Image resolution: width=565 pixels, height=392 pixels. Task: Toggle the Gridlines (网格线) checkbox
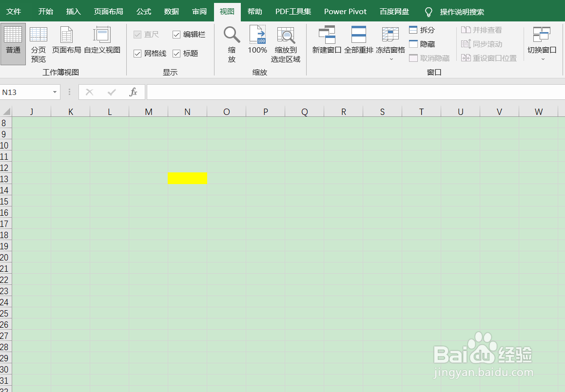[x=137, y=53]
